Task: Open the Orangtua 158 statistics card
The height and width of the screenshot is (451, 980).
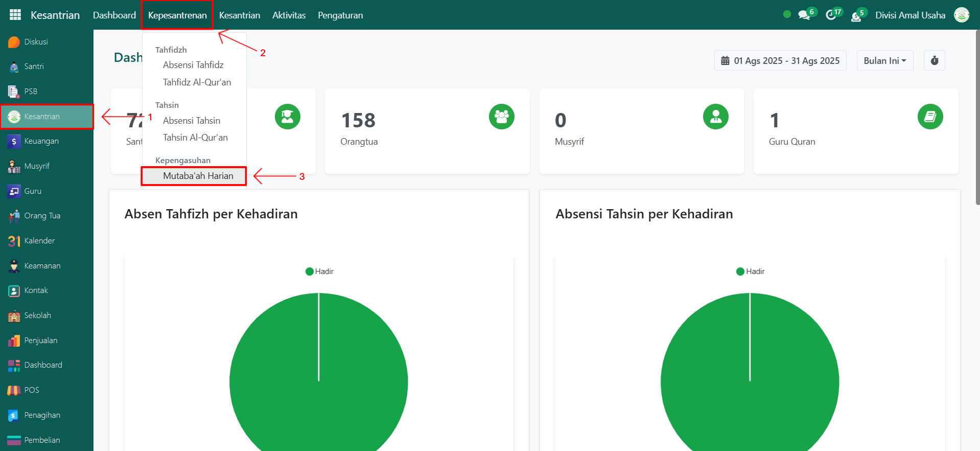Action: (427, 131)
